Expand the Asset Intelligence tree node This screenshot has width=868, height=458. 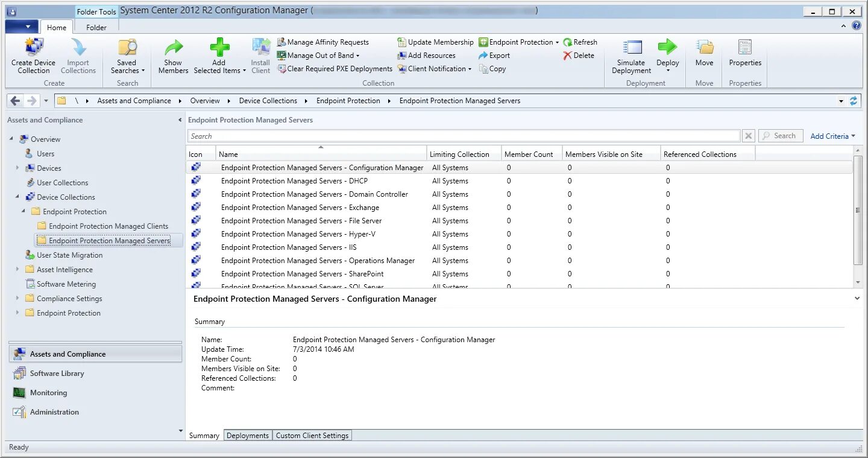(17, 270)
